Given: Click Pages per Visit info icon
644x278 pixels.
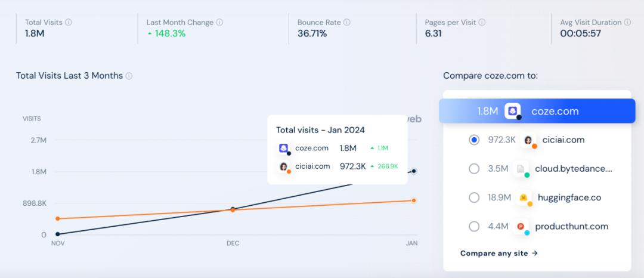Looking at the screenshot, I should click(482, 22).
